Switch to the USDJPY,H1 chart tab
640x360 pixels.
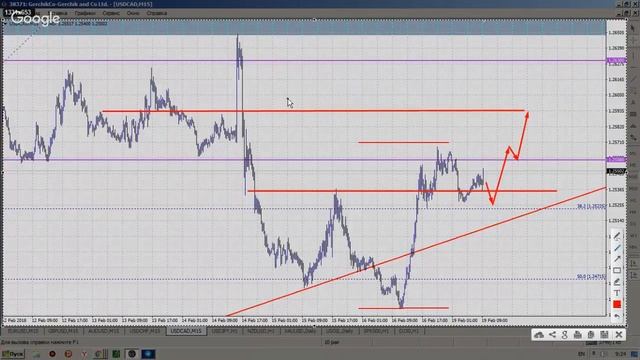224,331
